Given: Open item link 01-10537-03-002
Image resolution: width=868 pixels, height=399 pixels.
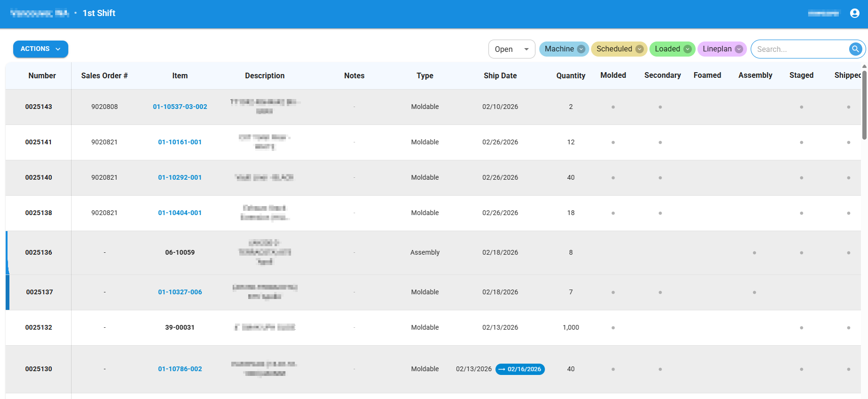Looking at the screenshot, I should point(180,107).
